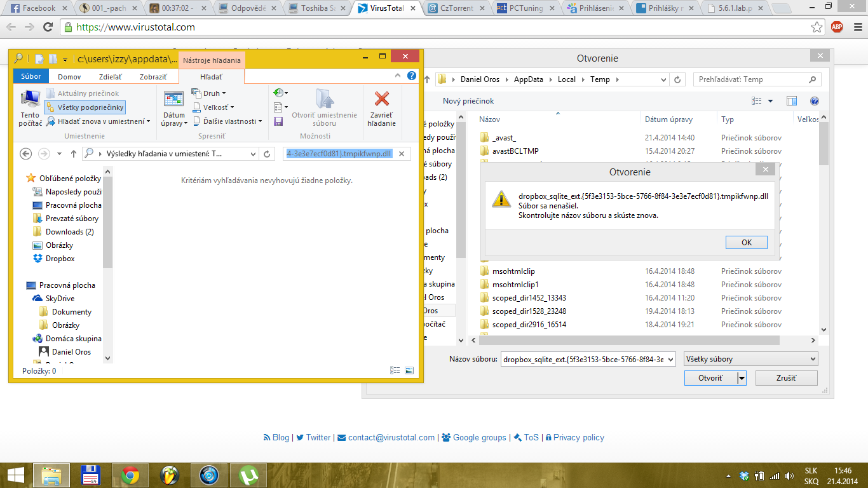
Task: Switch Explorer to details view icon
Action: coord(395,370)
